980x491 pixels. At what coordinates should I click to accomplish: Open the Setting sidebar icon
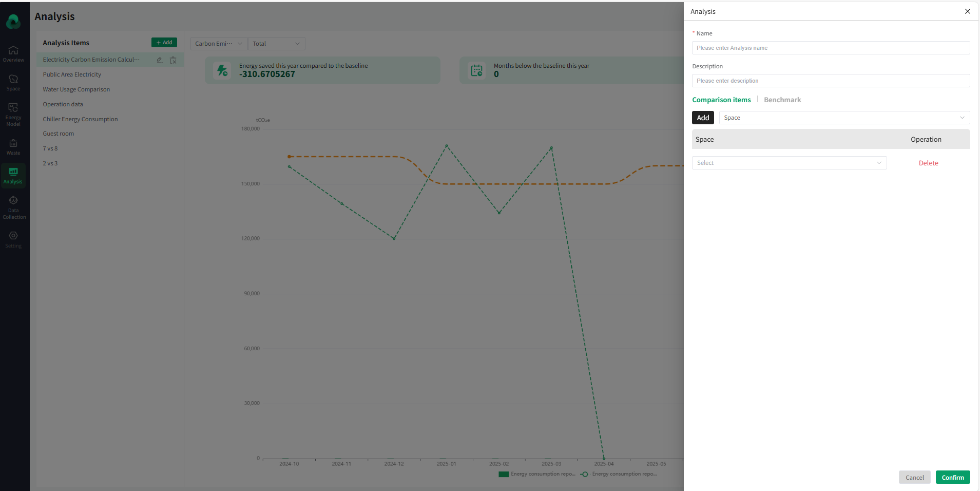[x=13, y=239]
